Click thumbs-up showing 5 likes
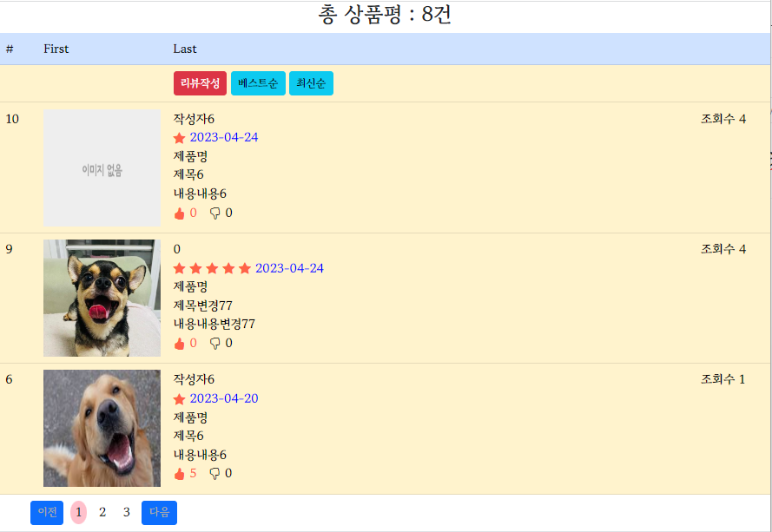 179,474
